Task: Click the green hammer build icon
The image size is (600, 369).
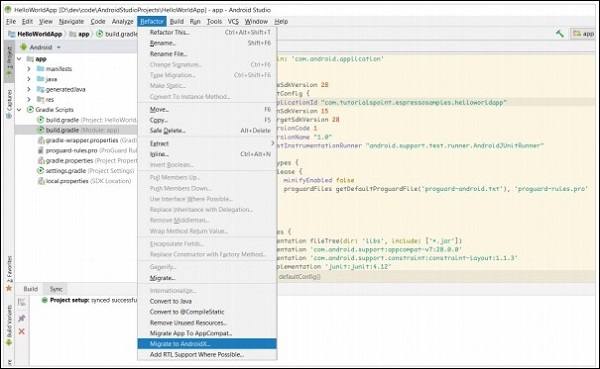Action: pos(560,34)
